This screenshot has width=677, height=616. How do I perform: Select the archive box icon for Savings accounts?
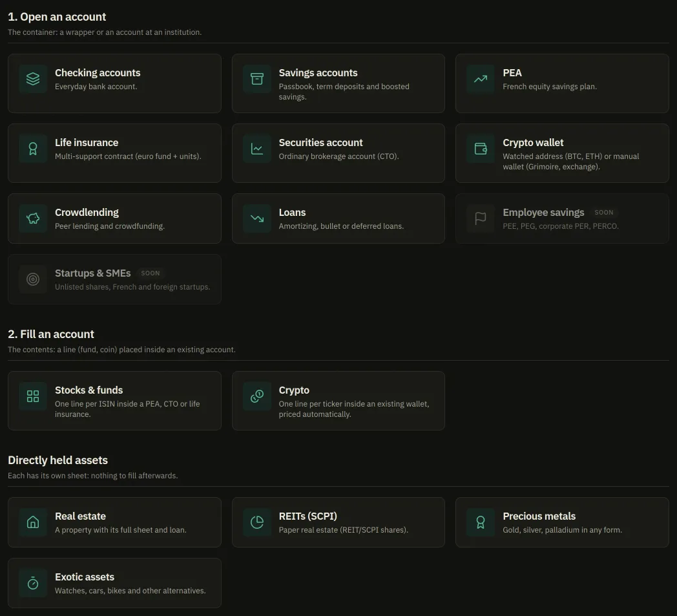257,79
